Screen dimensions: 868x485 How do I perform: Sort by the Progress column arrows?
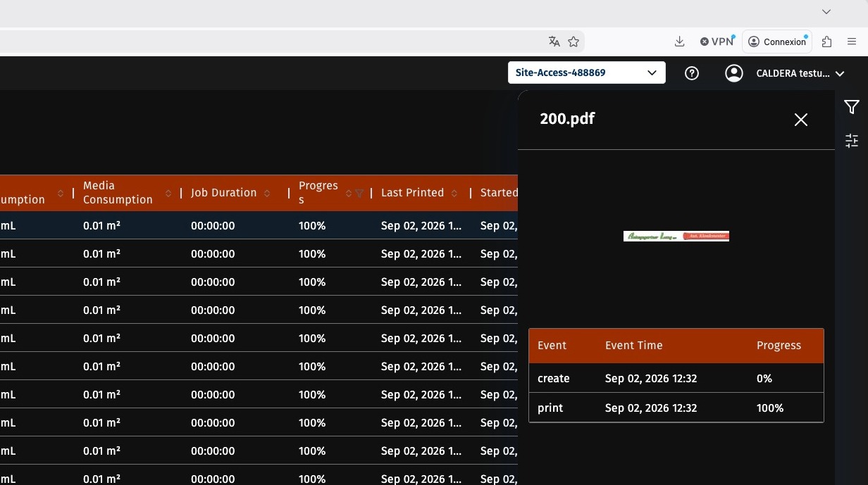pos(349,193)
